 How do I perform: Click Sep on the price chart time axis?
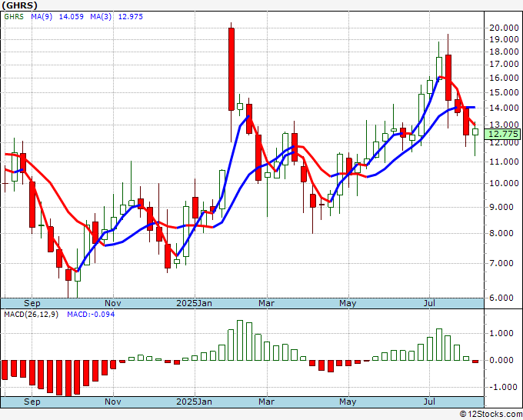pos(32,303)
